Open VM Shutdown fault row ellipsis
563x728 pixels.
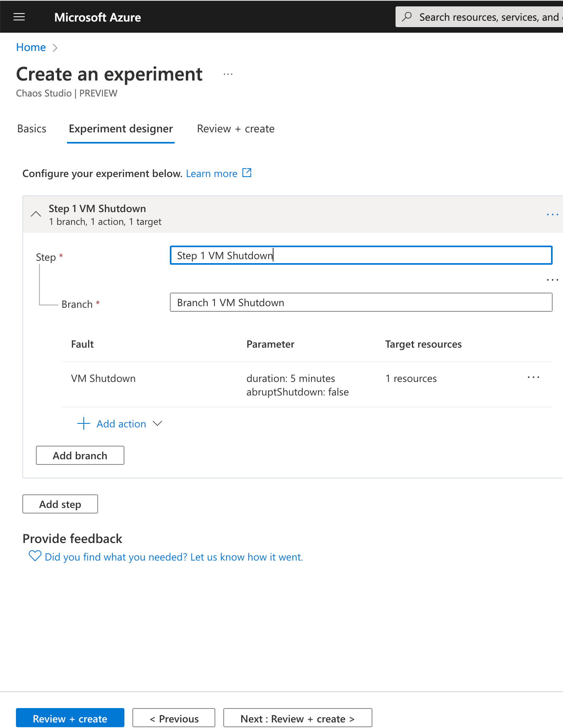533,377
